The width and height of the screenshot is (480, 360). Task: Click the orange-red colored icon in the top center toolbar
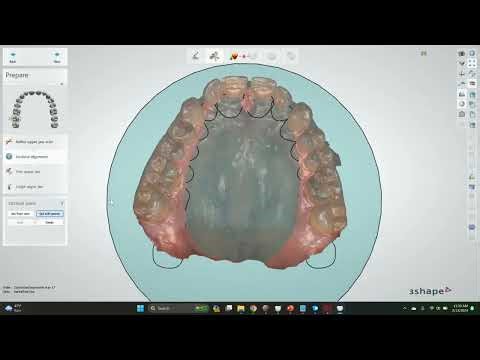pos(234,56)
